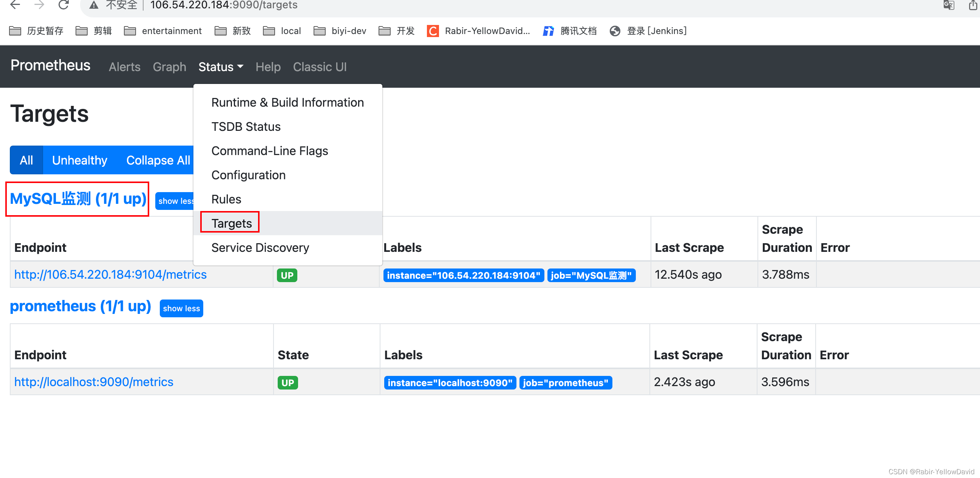Select TSDB Status menu entry

[x=288, y=127]
